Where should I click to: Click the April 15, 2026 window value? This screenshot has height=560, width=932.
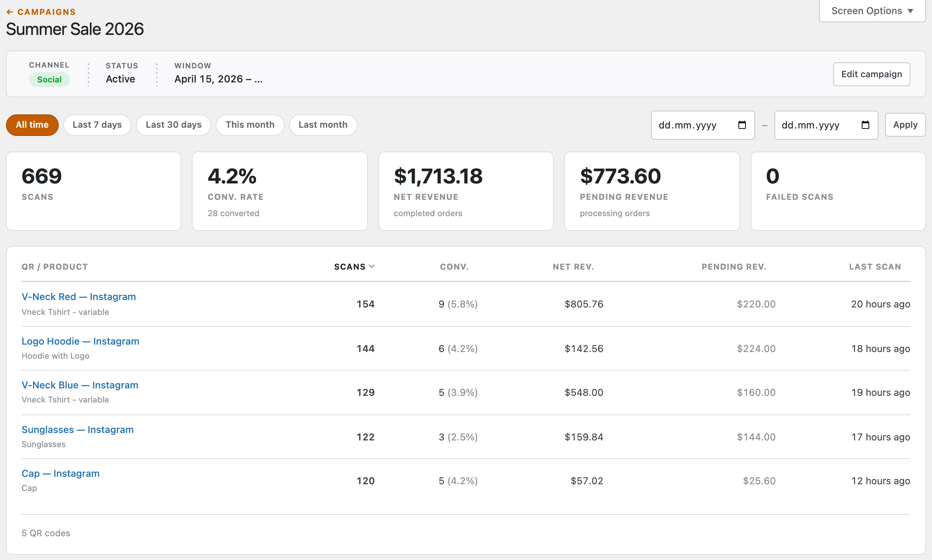(x=218, y=79)
